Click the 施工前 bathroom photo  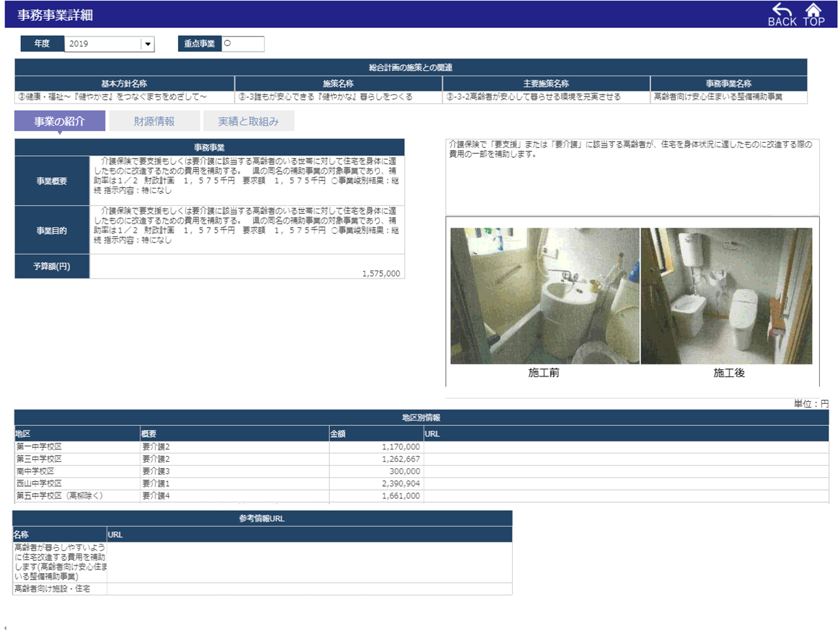(544, 295)
